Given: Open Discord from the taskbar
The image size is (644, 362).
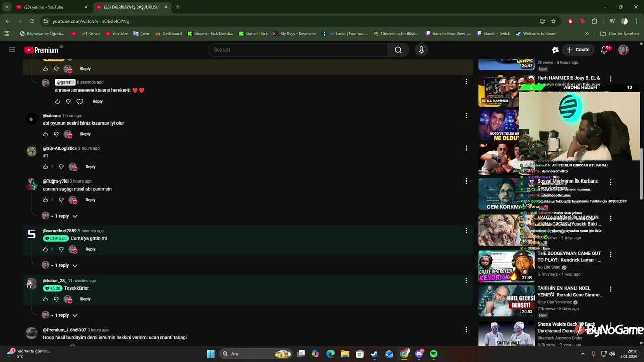Looking at the screenshot, I should coord(419,354).
